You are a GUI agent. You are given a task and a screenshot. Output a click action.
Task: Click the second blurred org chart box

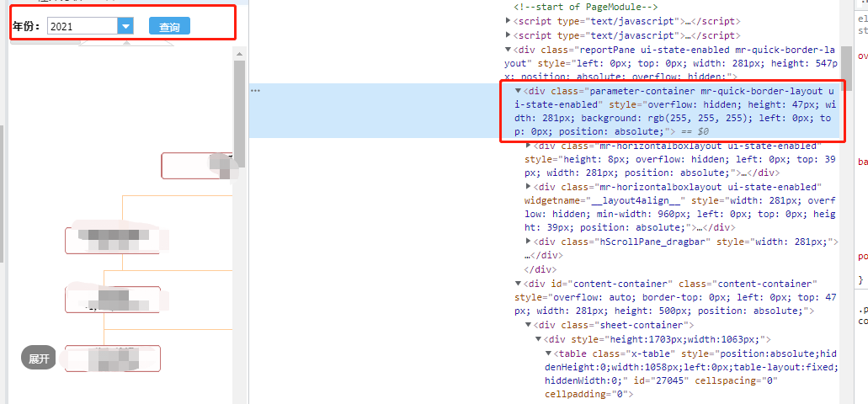[112, 240]
